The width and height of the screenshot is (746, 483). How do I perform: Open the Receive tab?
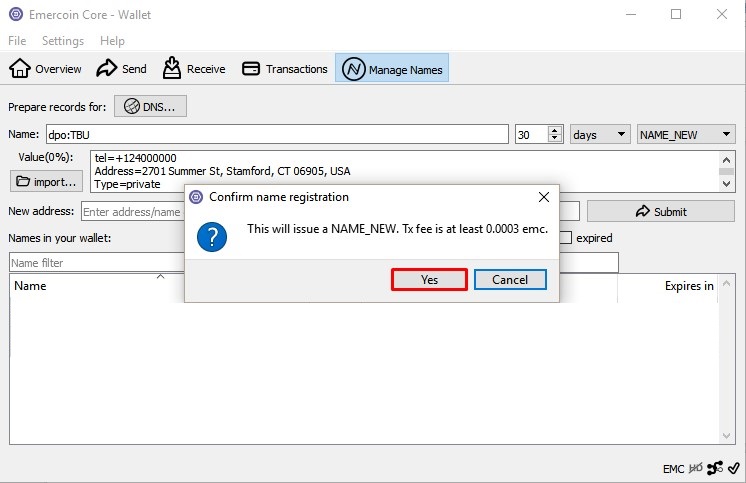[194, 69]
